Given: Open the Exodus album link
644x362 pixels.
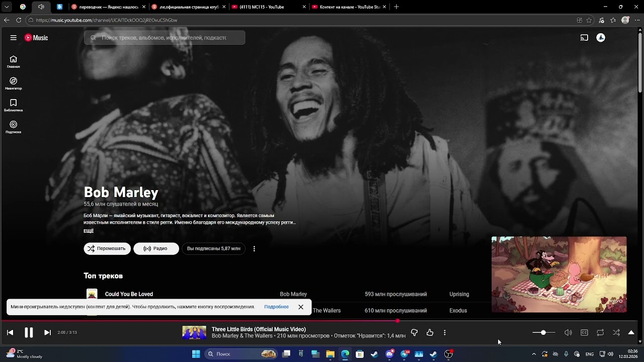Looking at the screenshot, I should tap(458, 311).
